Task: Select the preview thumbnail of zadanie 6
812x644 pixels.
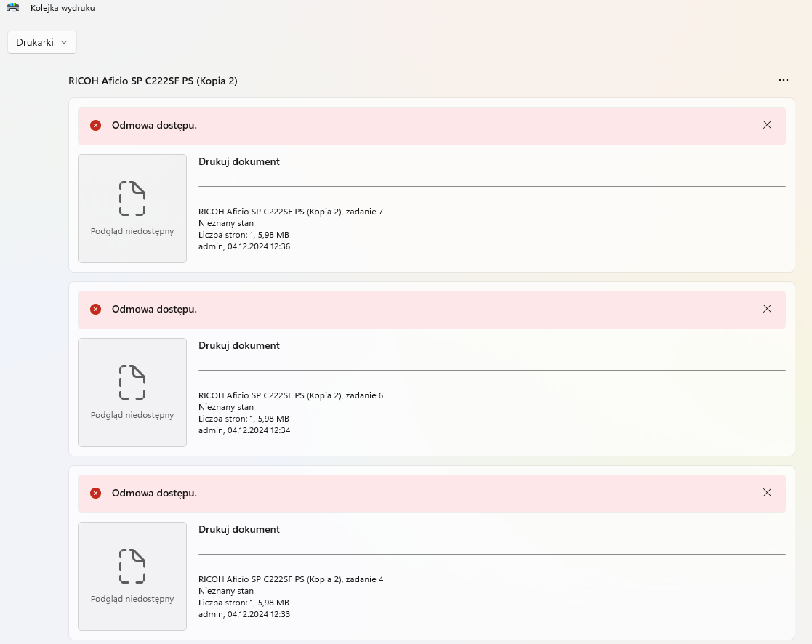Action: click(x=132, y=393)
